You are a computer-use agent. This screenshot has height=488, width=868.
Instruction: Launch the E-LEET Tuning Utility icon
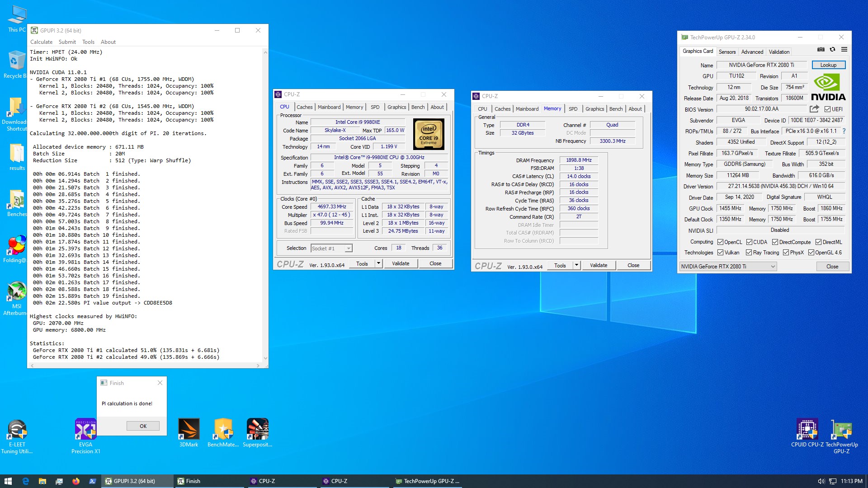(x=17, y=436)
